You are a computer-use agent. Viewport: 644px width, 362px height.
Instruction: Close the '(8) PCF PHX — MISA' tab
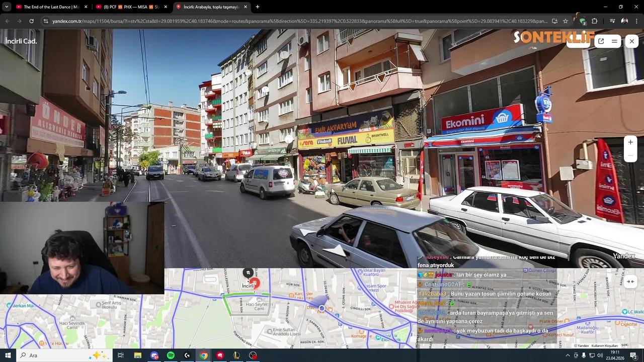(166, 7)
